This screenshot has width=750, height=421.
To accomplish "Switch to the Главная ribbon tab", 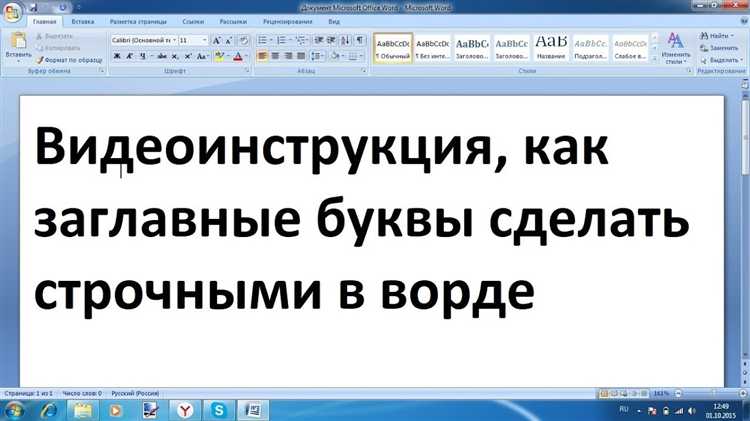I will [x=45, y=22].
